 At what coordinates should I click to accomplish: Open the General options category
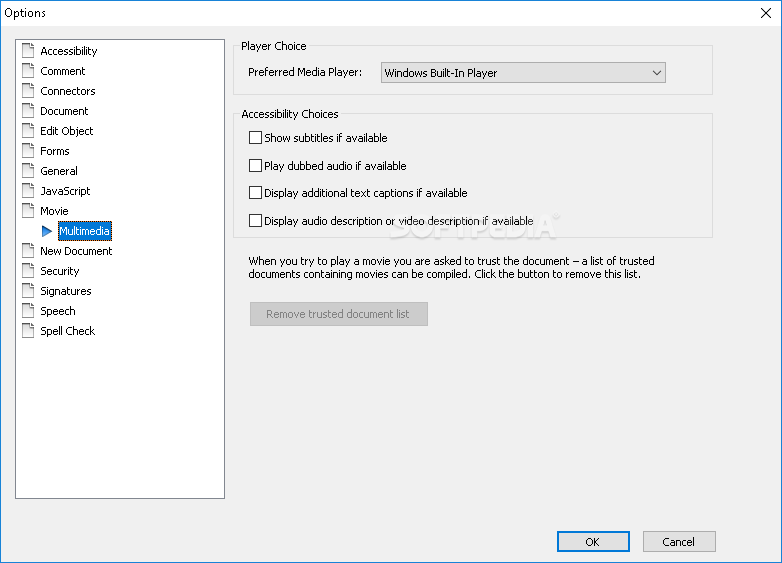click(59, 171)
